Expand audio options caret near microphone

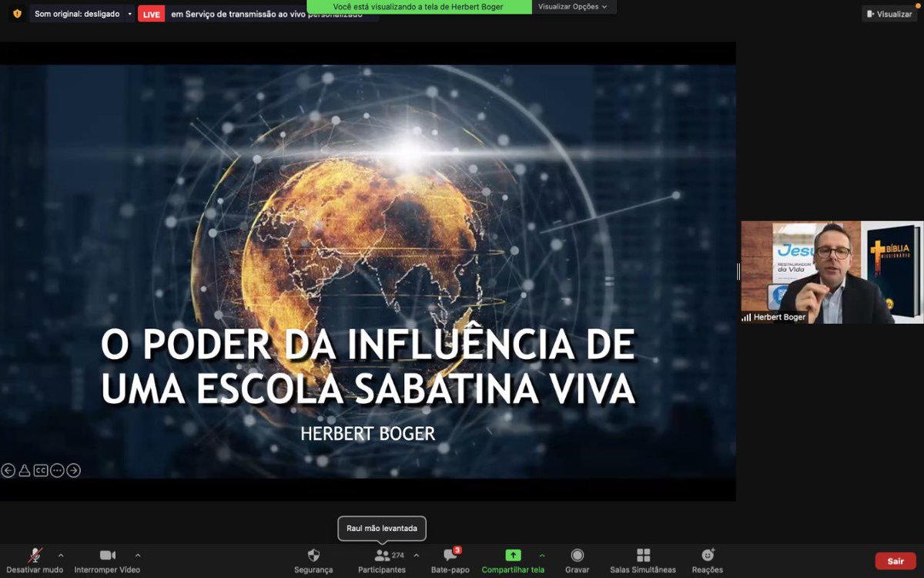coord(61,555)
